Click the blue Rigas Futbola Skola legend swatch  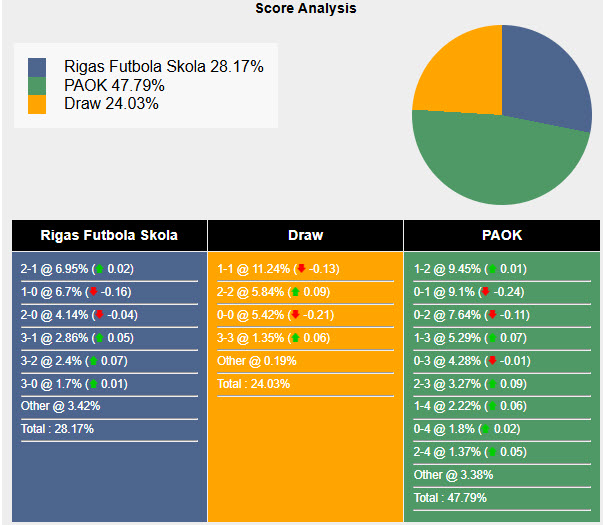click(37, 67)
